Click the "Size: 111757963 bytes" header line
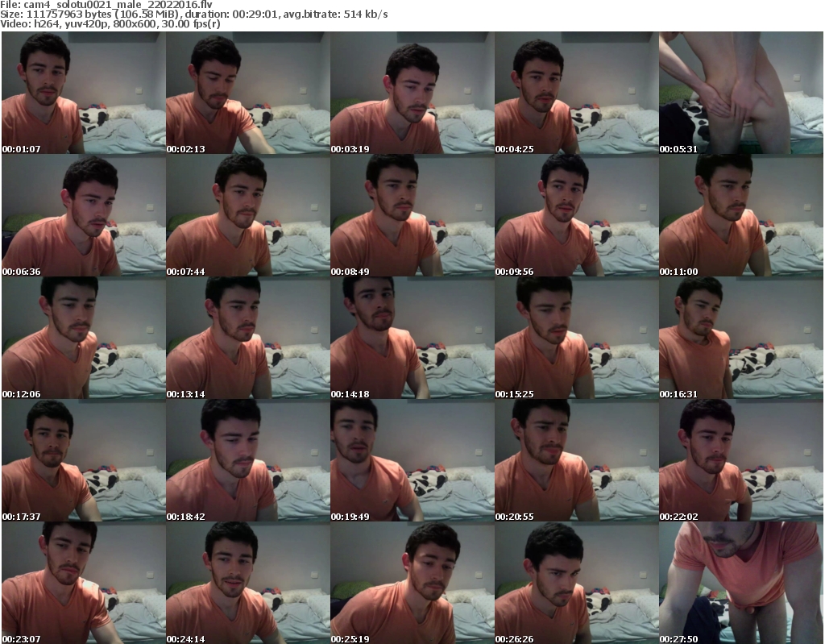Screen dimensions: 825x644 194,15
